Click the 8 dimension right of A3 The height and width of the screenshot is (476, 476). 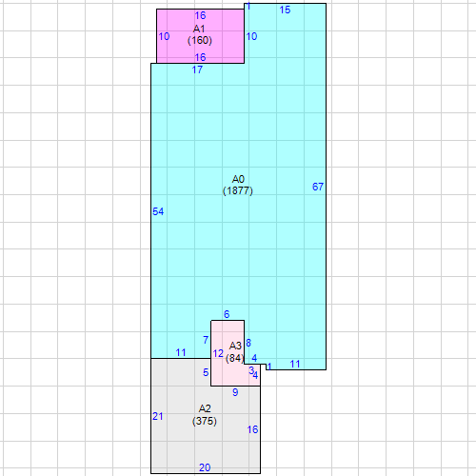[x=248, y=343]
